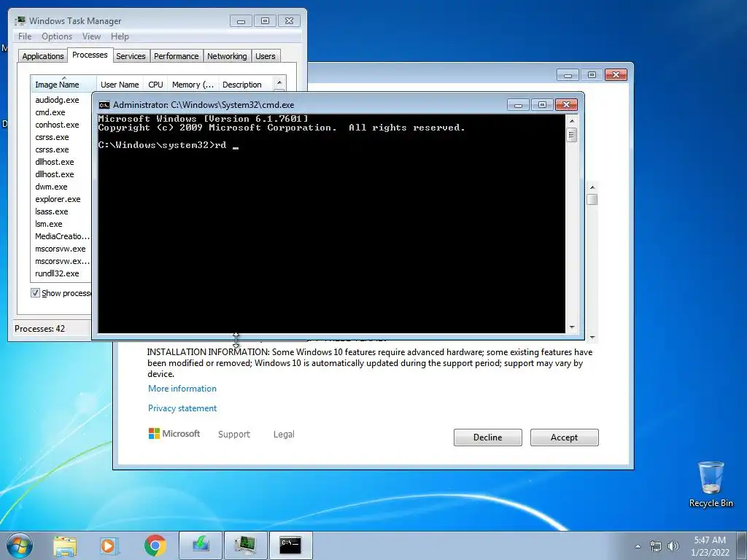Open Google Chrome from the taskbar
The height and width of the screenshot is (560, 747).
155,545
